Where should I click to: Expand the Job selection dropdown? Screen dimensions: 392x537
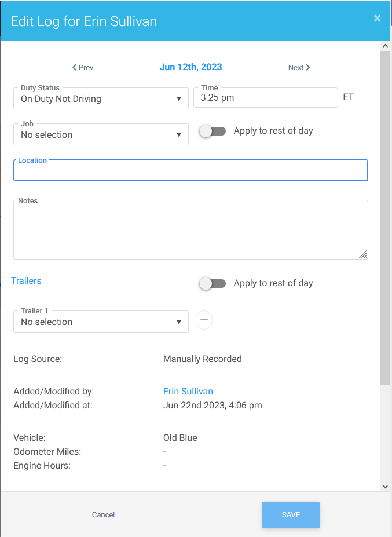click(101, 135)
